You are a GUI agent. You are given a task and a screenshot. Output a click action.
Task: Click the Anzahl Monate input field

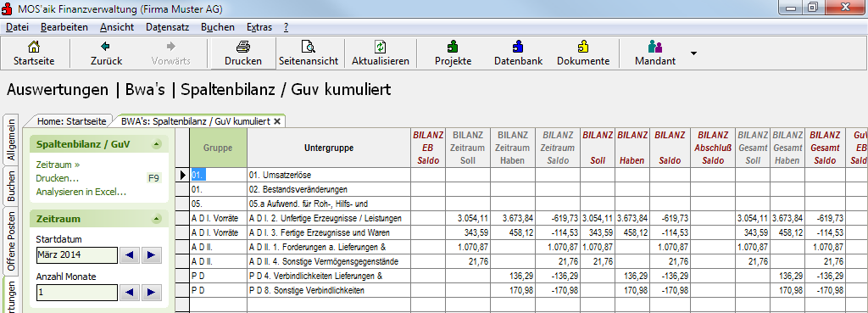pos(76,293)
